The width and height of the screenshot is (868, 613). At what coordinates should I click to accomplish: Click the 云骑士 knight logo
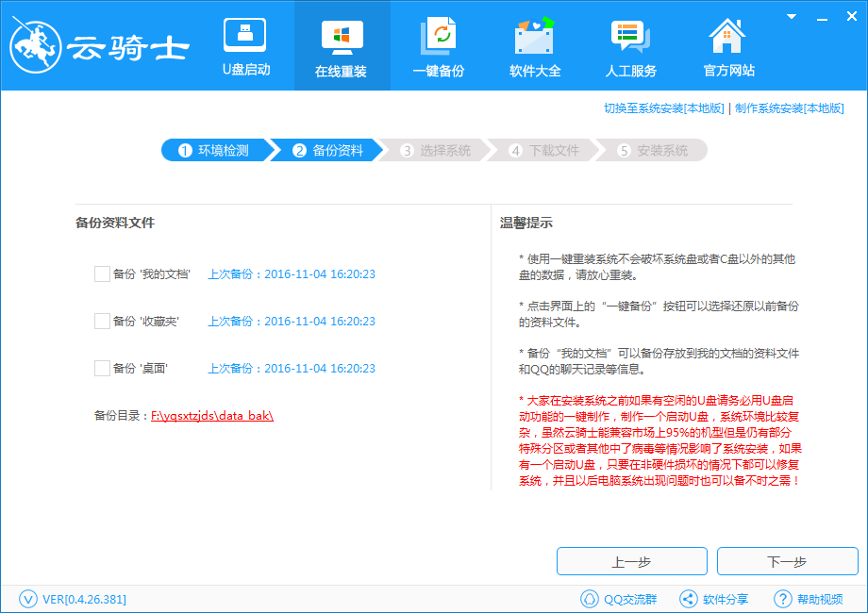(38, 42)
